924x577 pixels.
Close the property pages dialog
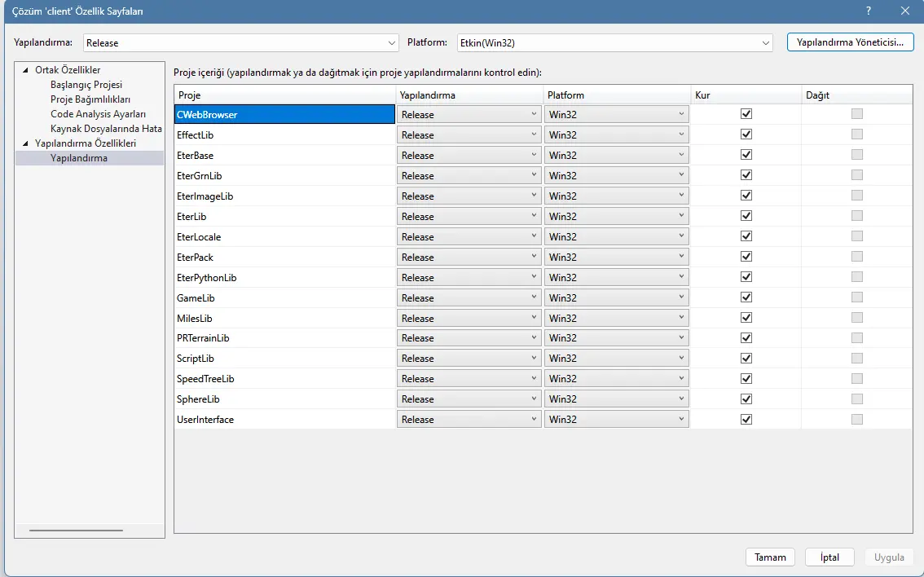click(904, 11)
